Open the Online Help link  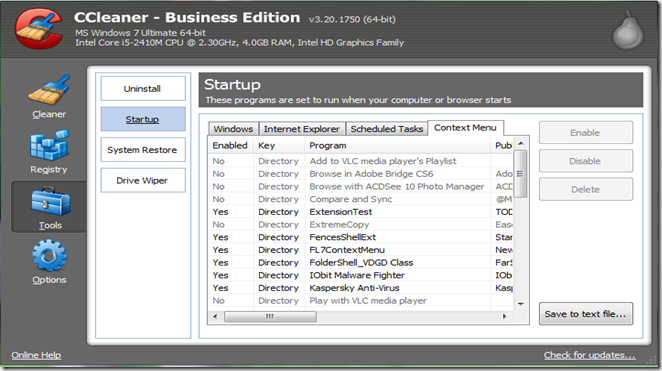pyautogui.click(x=36, y=355)
